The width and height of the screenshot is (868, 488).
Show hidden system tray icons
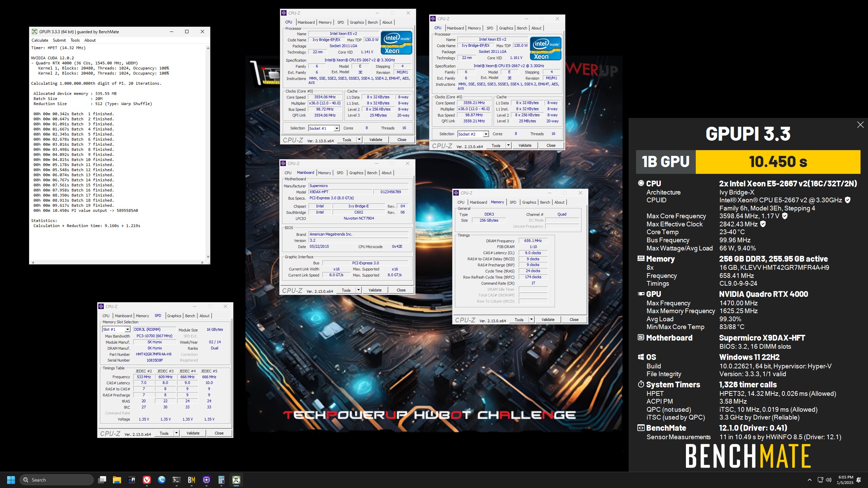coord(810,480)
